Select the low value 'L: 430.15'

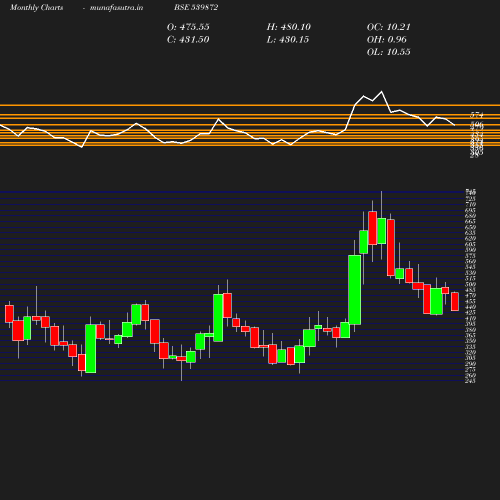[288, 39]
